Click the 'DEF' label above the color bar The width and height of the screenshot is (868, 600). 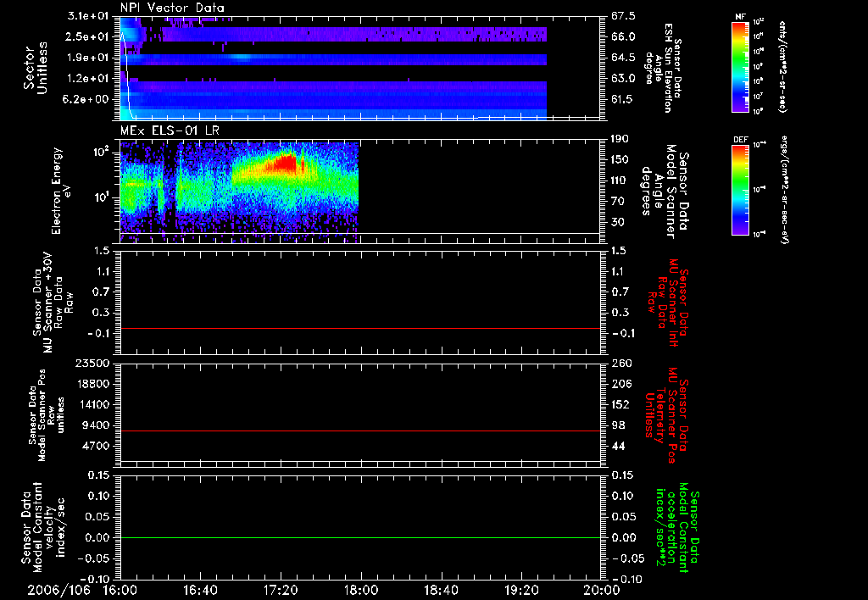pos(741,140)
